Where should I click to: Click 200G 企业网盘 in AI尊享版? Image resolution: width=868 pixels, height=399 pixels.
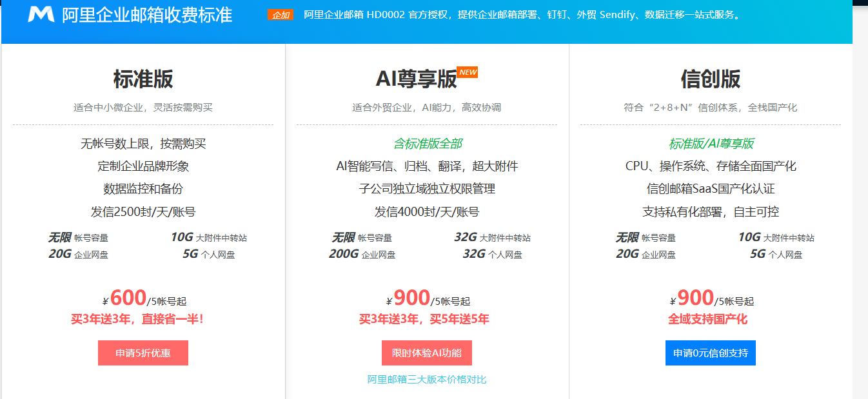[x=362, y=254]
